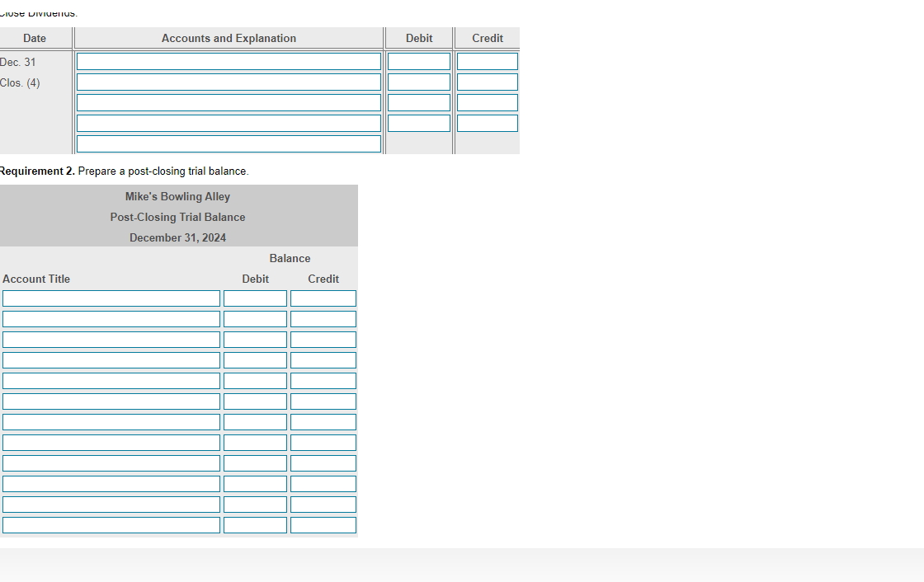
Task: Click the first trial balance Credit field
Action: point(323,298)
